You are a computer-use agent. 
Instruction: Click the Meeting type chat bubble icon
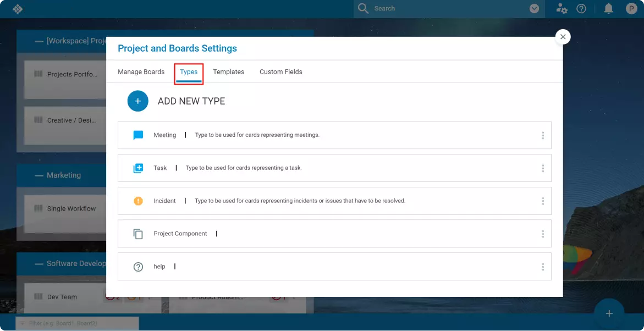138,135
